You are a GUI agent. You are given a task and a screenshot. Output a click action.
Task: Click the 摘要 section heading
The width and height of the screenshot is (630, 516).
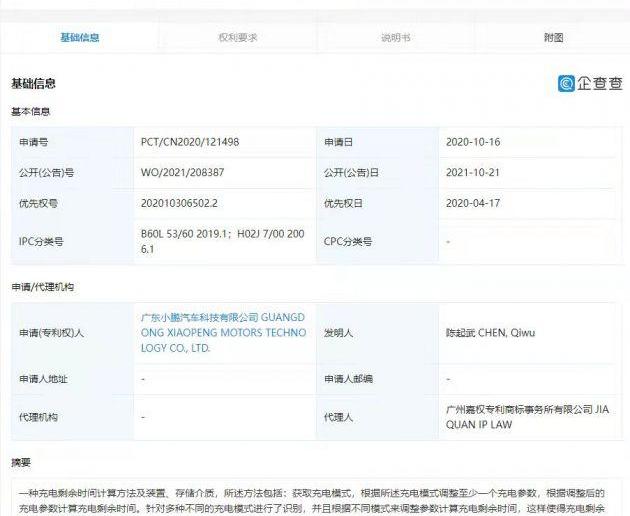[21, 463]
